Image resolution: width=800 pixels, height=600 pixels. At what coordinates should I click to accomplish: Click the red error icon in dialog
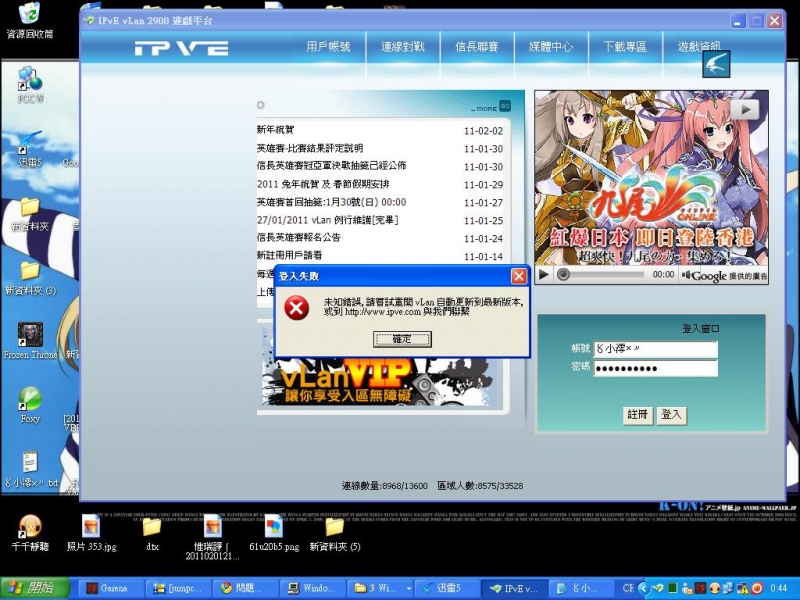click(296, 308)
